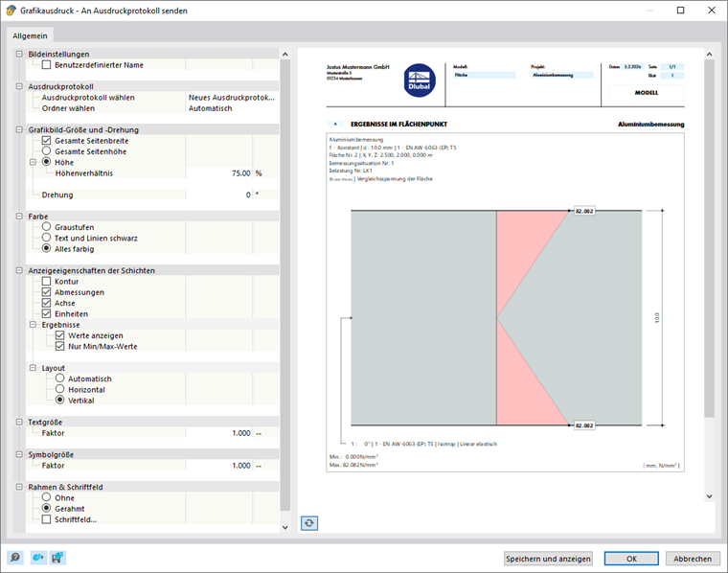Image resolution: width=728 pixels, height=573 pixels.
Task: Confirm with the OK button
Action: pos(631,559)
